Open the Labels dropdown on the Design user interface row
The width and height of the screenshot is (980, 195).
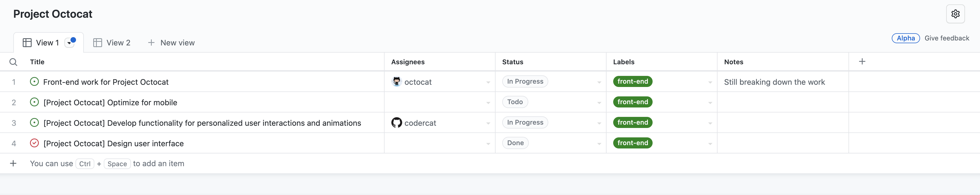coord(710,143)
